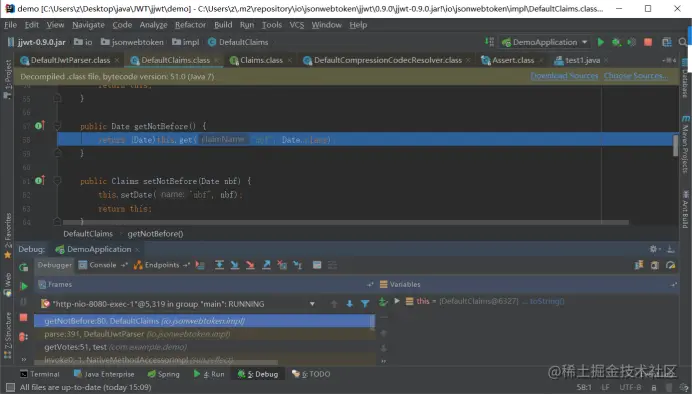Open 4: Run tool window button
This screenshot has height=394, width=692.
coord(209,374)
